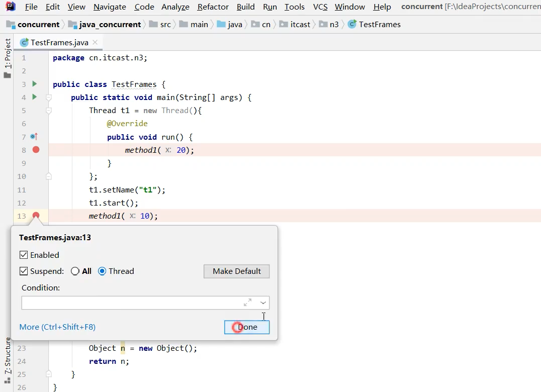The image size is (541, 392).
Task: Open the Build menu
Action: pyautogui.click(x=246, y=7)
